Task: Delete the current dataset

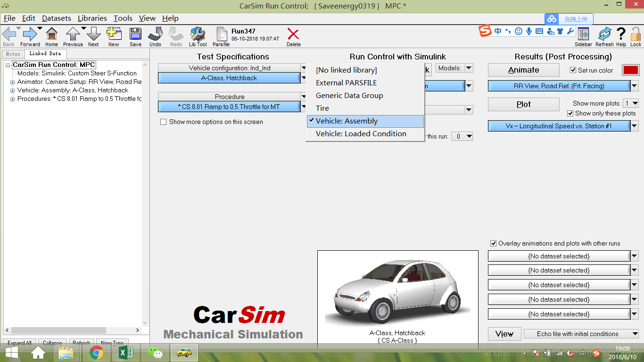Action: 293,34
